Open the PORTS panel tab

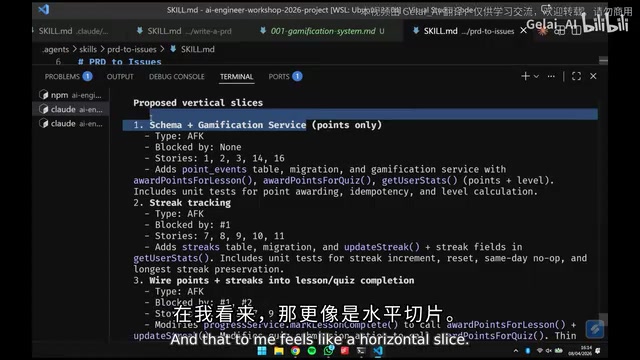click(285, 76)
